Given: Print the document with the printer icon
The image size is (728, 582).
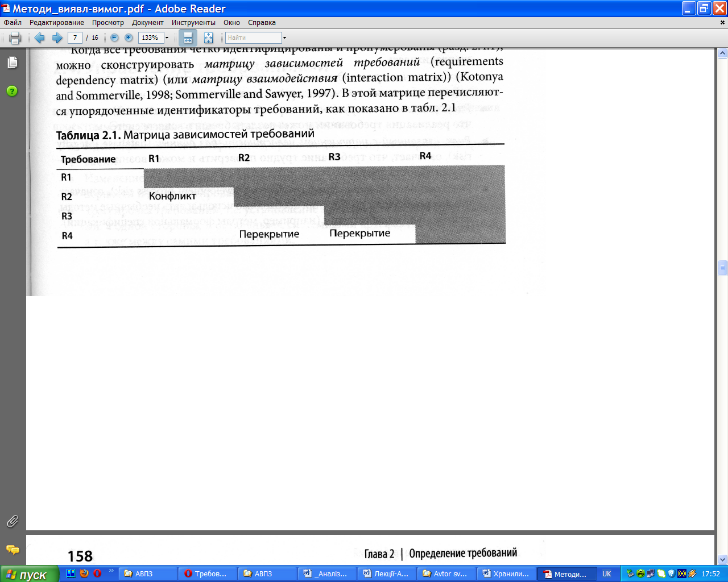Looking at the screenshot, I should (x=15, y=38).
